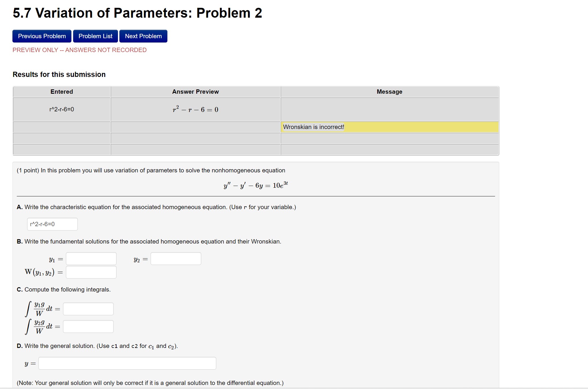Click the r^2-r-6=0 characteristic equation field
588x389 pixels.
tap(52, 224)
